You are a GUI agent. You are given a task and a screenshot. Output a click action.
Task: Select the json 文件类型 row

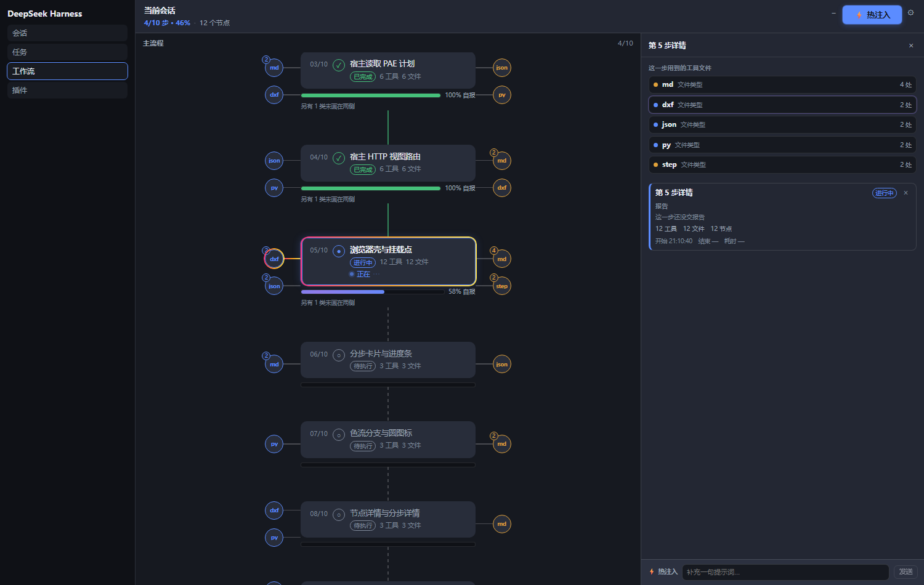[x=782, y=124]
